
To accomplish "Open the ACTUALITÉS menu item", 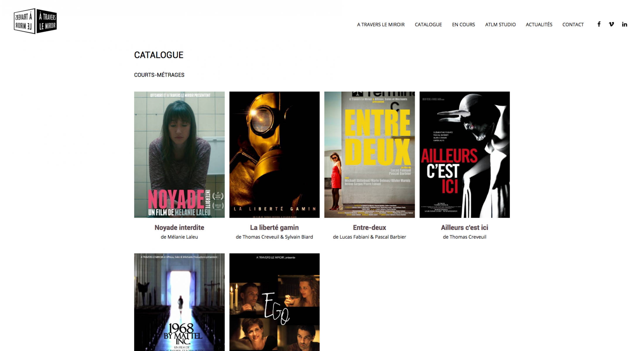I will tap(539, 25).
